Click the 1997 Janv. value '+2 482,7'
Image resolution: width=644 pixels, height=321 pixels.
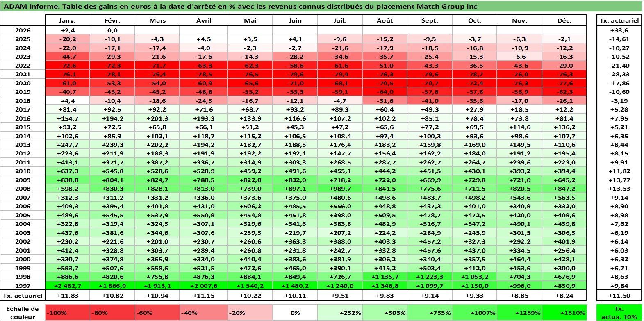pyautogui.click(x=67, y=286)
